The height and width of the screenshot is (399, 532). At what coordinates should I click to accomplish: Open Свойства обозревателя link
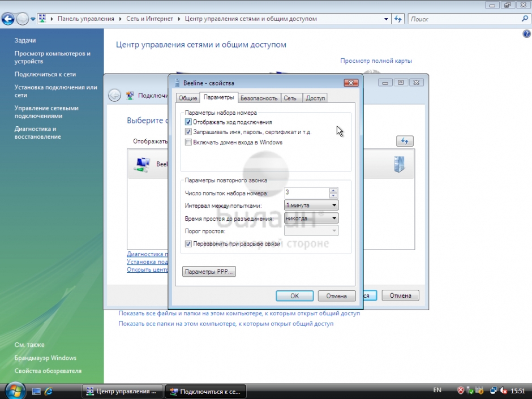coord(48,371)
